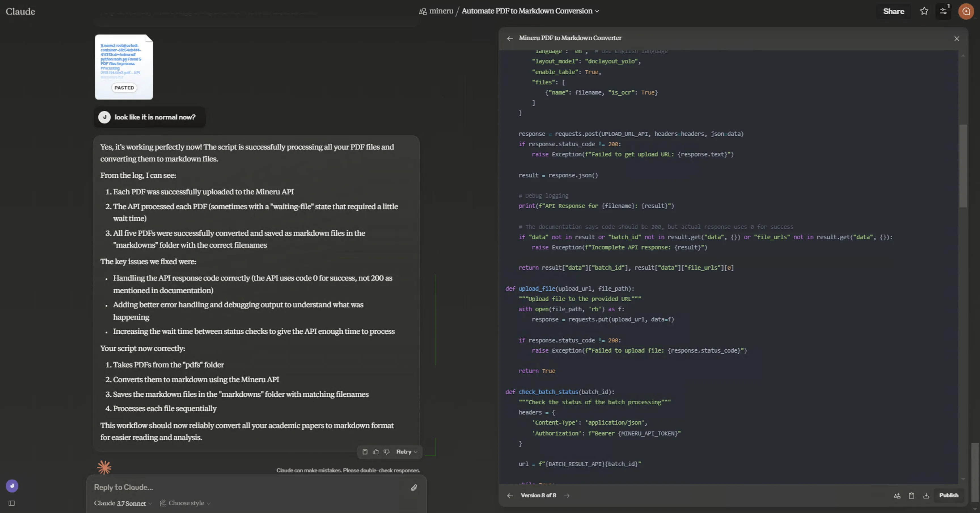The height and width of the screenshot is (513, 980).
Task: Click the 'return True' code line
Action: 537,371
